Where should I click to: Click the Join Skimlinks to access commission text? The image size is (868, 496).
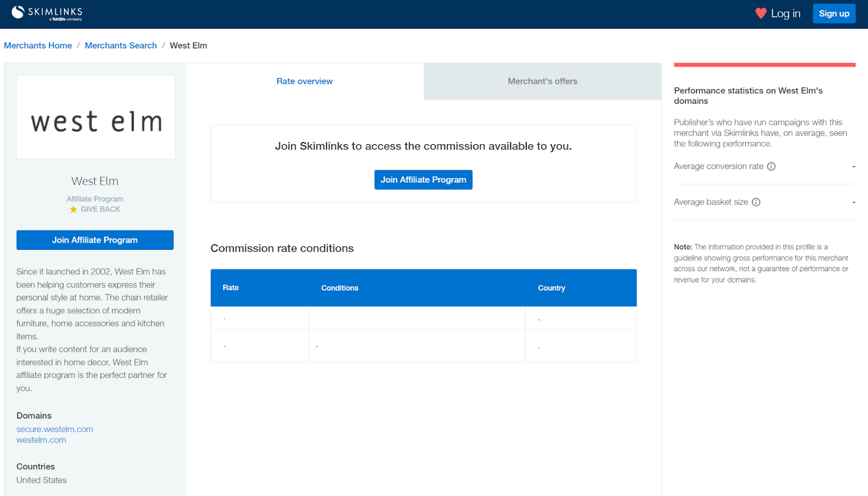tap(423, 146)
